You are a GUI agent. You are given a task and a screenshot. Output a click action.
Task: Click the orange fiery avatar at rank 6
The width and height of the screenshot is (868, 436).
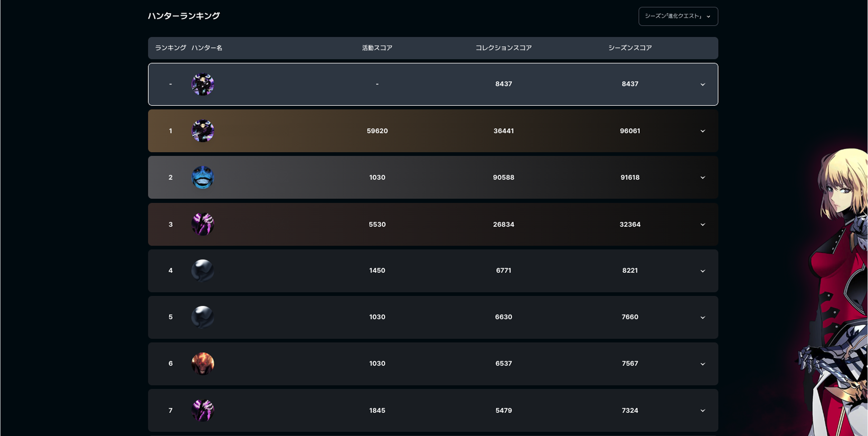pyautogui.click(x=203, y=364)
